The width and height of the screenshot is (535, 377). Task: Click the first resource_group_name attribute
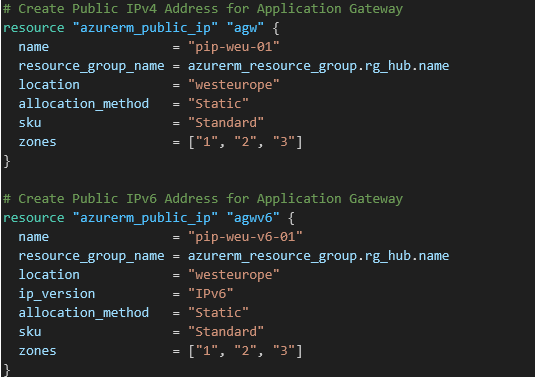click(x=91, y=66)
